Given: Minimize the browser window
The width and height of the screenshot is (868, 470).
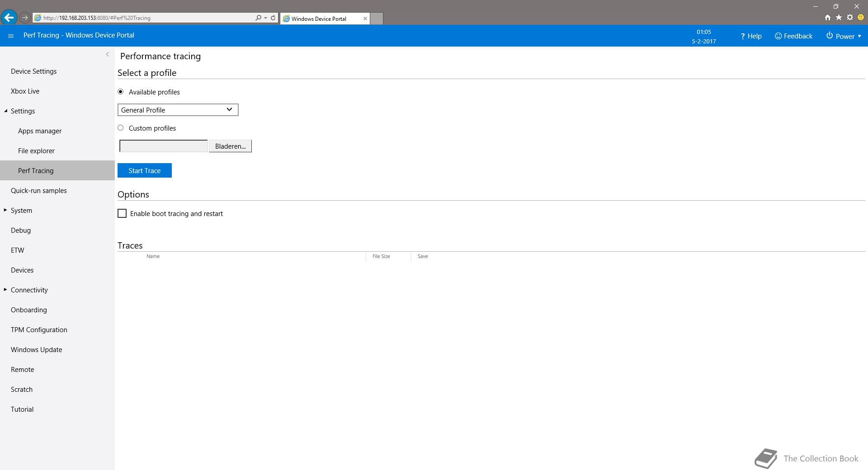Looking at the screenshot, I should (x=816, y=6).
